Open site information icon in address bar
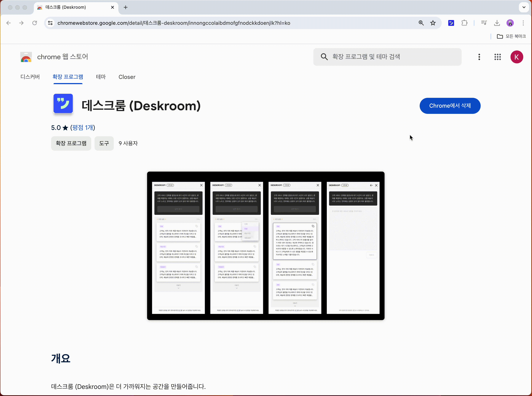Viewport: 532px width, 396px height. (x=50, y=23)
